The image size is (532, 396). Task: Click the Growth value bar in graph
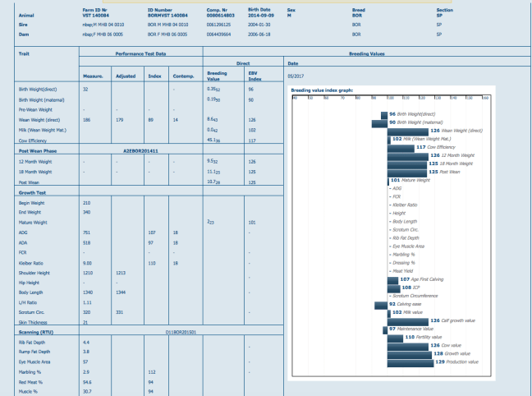click(409, 353)
